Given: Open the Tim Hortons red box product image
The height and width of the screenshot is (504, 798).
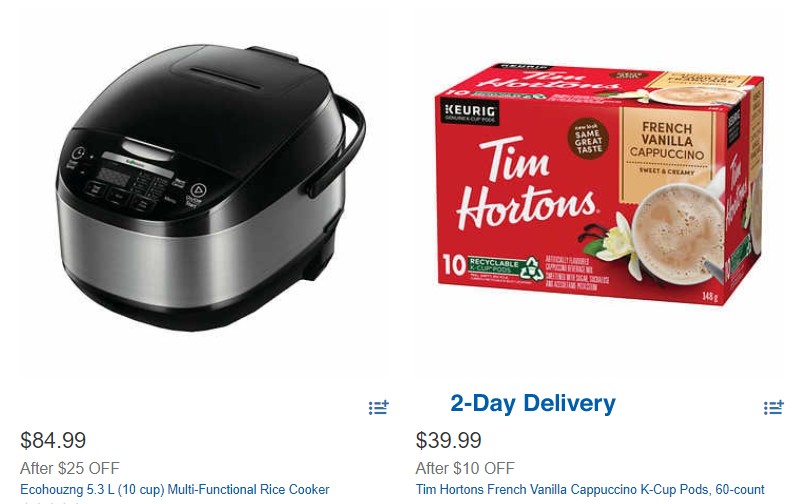Looking at the screenshot, I should point(600,184).
